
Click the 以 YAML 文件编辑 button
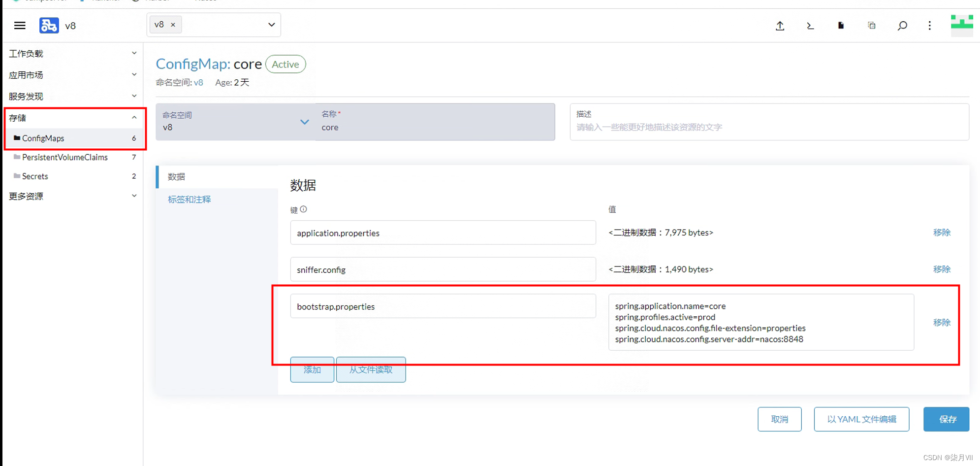(861, 419)
